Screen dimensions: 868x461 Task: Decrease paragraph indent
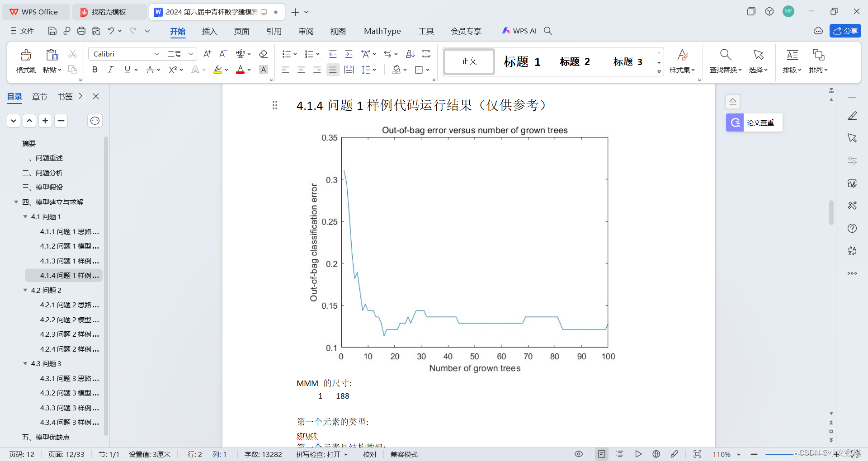(x=333, y=54)
